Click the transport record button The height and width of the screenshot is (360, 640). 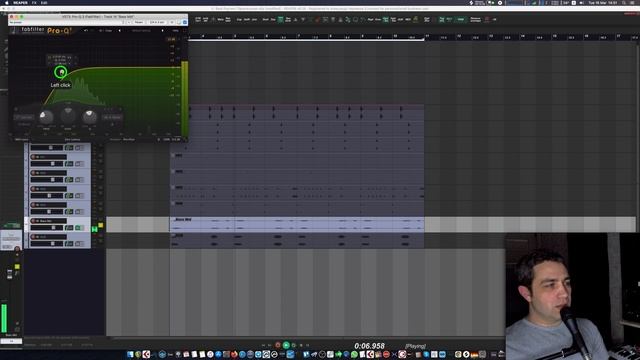pyautogui.click(x=278, y=345)
